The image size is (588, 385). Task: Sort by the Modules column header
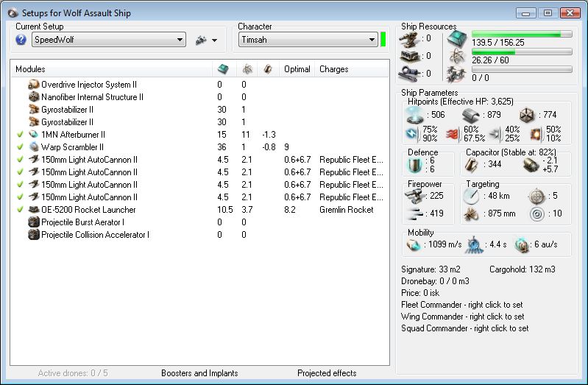(x=111, y=69)
